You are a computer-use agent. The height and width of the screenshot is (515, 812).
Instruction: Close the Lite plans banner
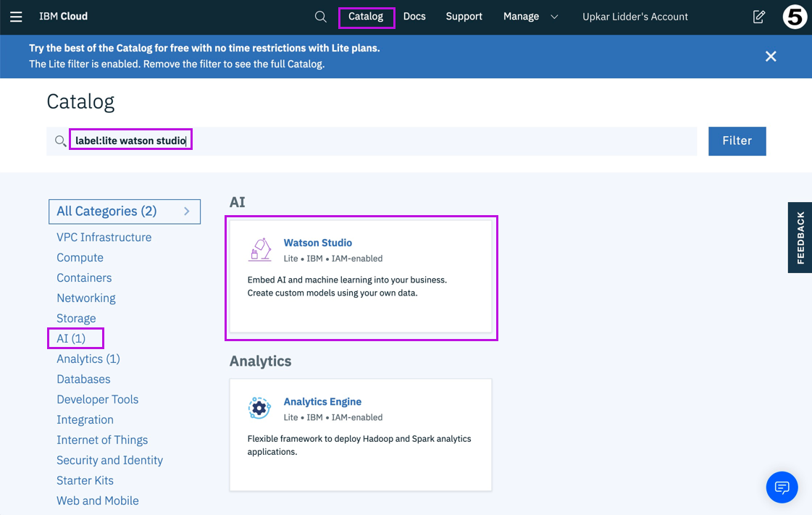click(x=771, y=56)
